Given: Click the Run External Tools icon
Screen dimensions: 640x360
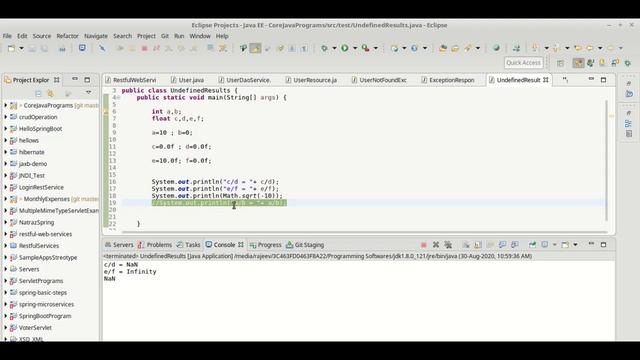Looking at the screenshot, I should (x=366, y=48).
